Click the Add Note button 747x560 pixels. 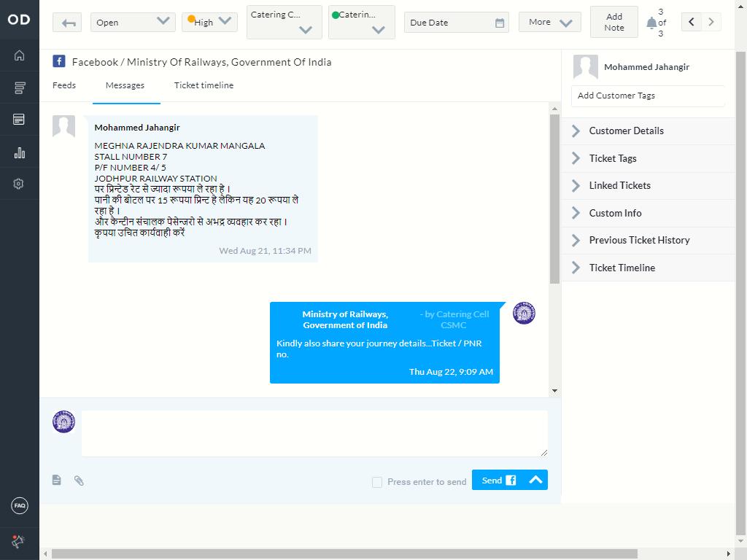click(x=614, y=23)
